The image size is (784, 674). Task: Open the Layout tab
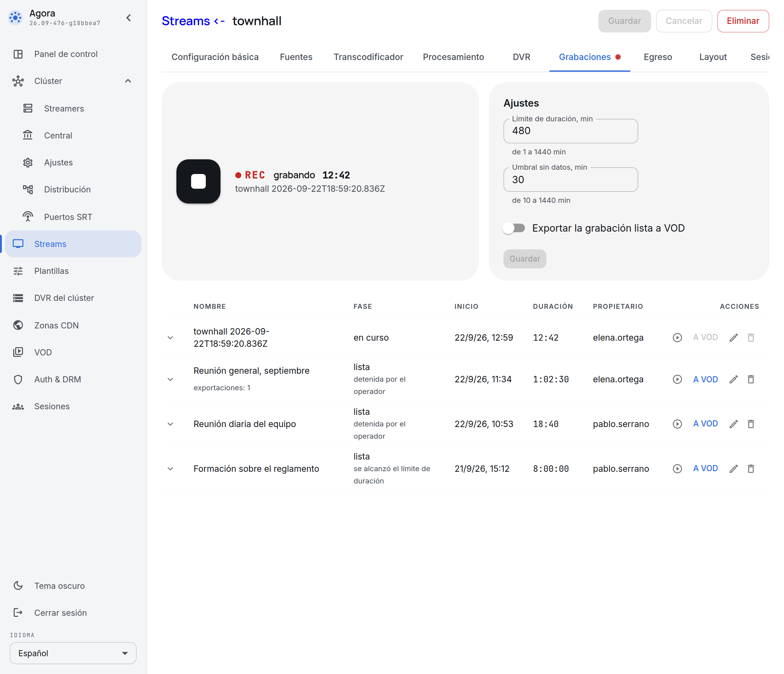[x=713, y=57]
